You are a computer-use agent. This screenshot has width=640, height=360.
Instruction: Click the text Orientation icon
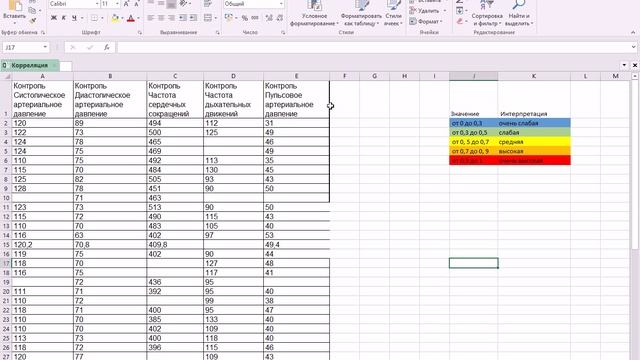point(183,4)
